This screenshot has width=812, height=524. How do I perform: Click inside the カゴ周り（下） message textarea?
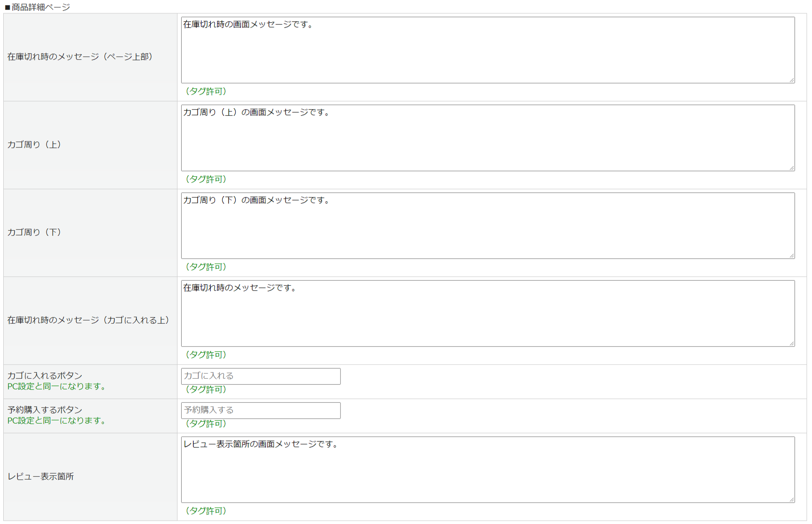click(488, 226)
